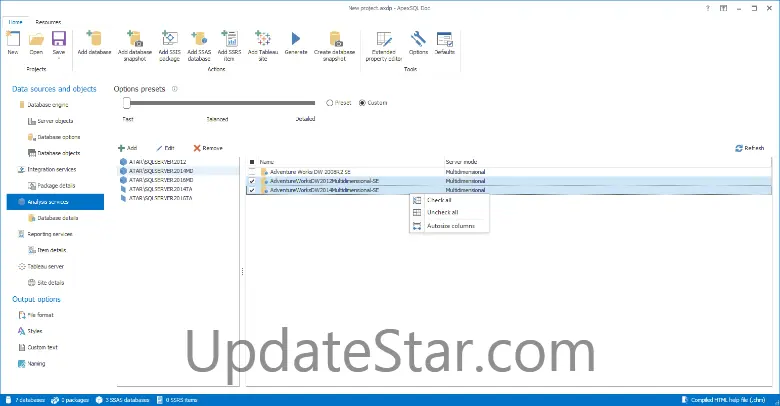
Task: Open the Options wrench tool
Action: coord(418,39)
